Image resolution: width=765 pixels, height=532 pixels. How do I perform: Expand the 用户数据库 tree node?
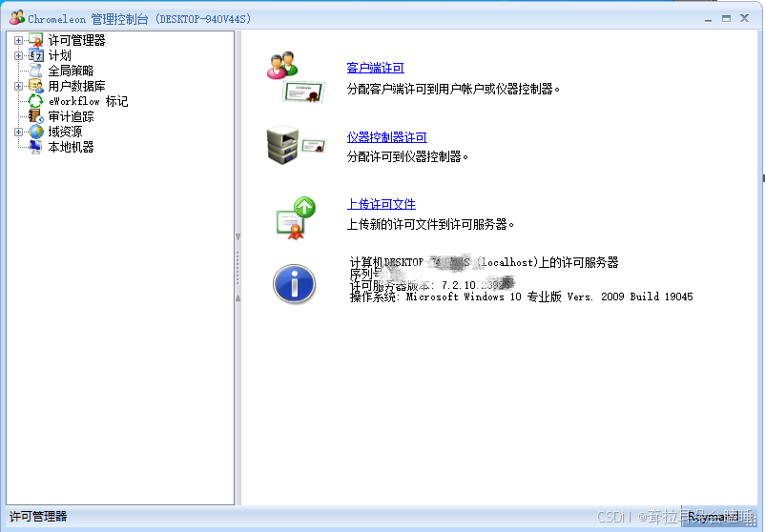coord(18,87)
